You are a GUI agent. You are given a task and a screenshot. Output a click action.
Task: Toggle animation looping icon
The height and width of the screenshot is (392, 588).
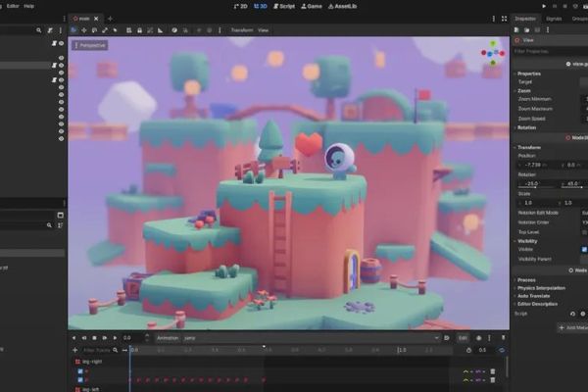click(x=502, y=350)
